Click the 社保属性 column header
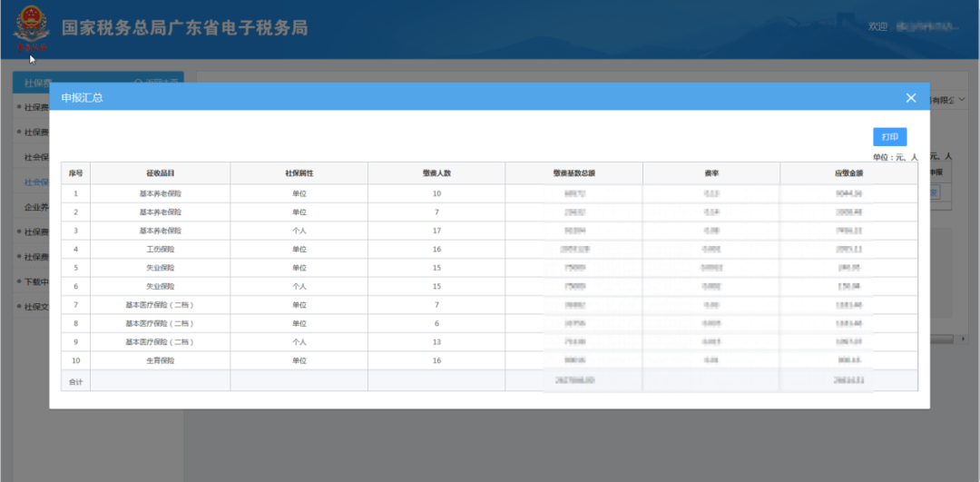This screenshot has width=980, height=482. click(299, 173)
